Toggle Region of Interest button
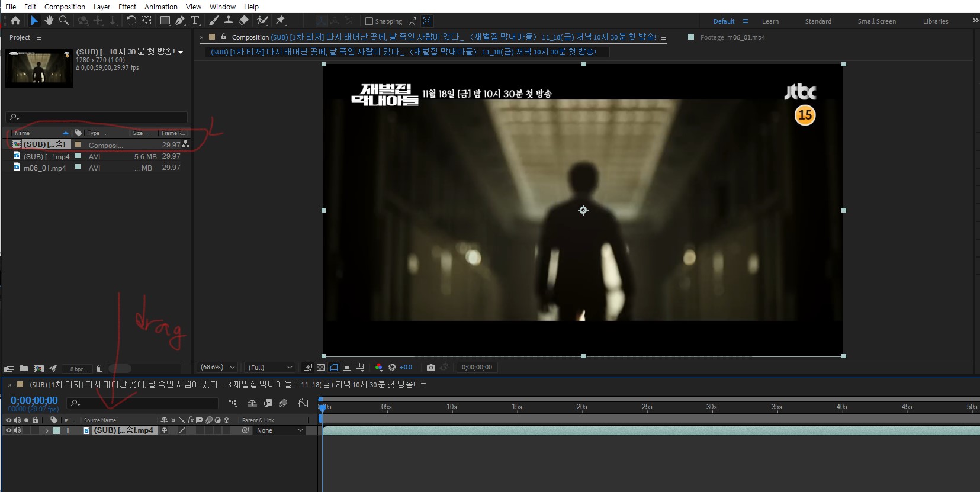 coord(347,368)
